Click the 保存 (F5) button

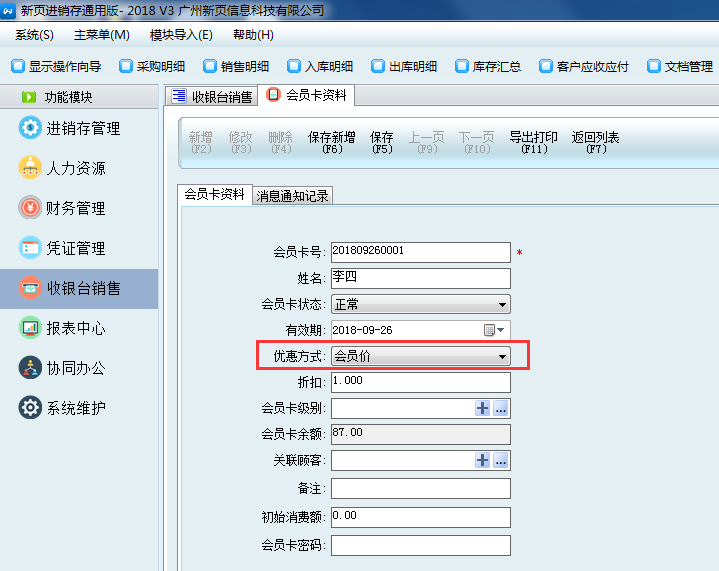pos(382,142)
